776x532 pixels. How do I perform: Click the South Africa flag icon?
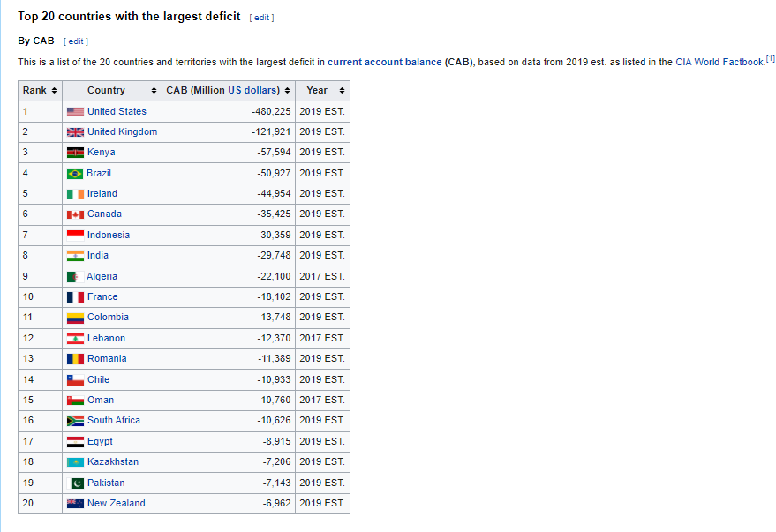pyautogui.click(x=75, y=421)
